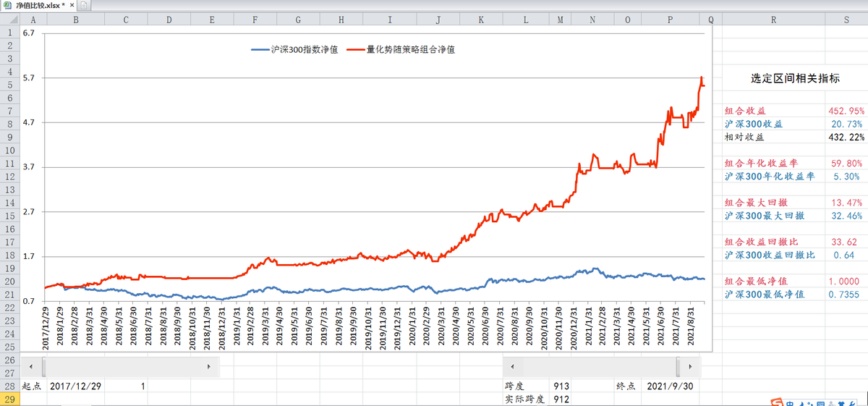Click the 相对收益 label

(744, 138)
